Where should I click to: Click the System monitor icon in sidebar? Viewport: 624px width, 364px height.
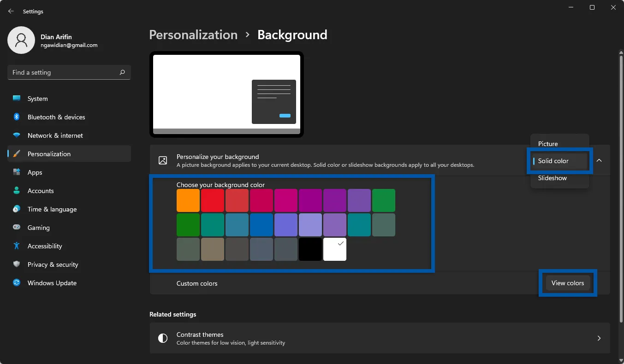coord(17,99)
